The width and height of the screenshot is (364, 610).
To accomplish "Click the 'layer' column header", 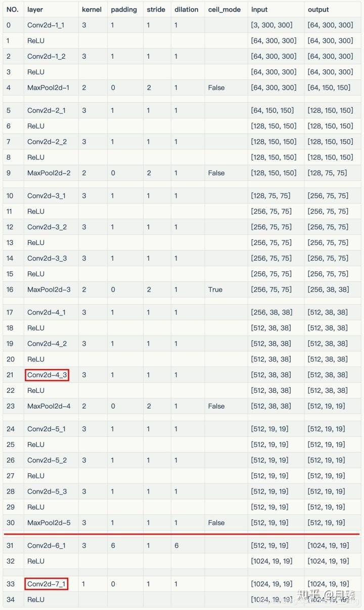I will [35, 10].
